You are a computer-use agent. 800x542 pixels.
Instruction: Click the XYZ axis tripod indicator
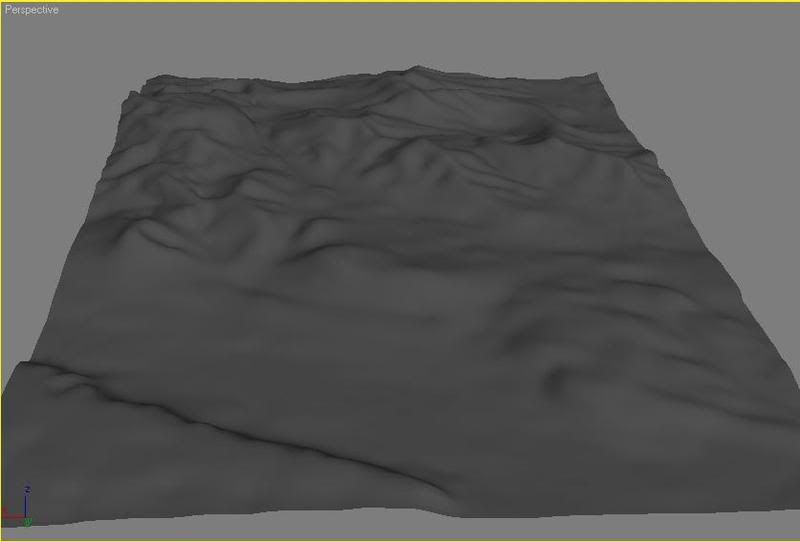point(18,506)
